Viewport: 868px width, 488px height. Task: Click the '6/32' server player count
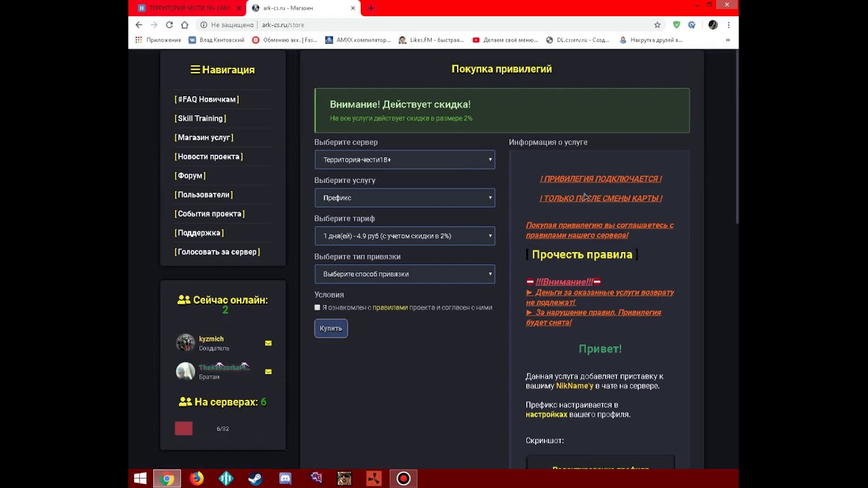pyautogui.click(x=222, y=429)
